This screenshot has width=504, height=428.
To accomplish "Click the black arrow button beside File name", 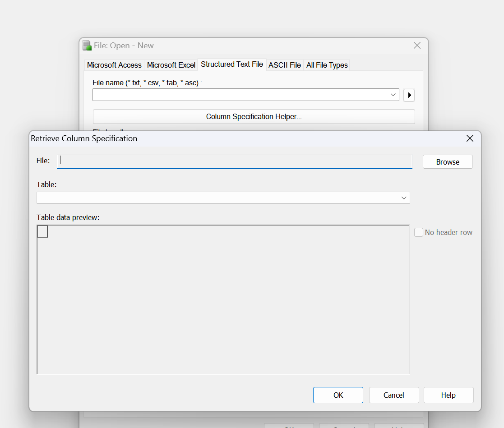I will coord(409,95).
